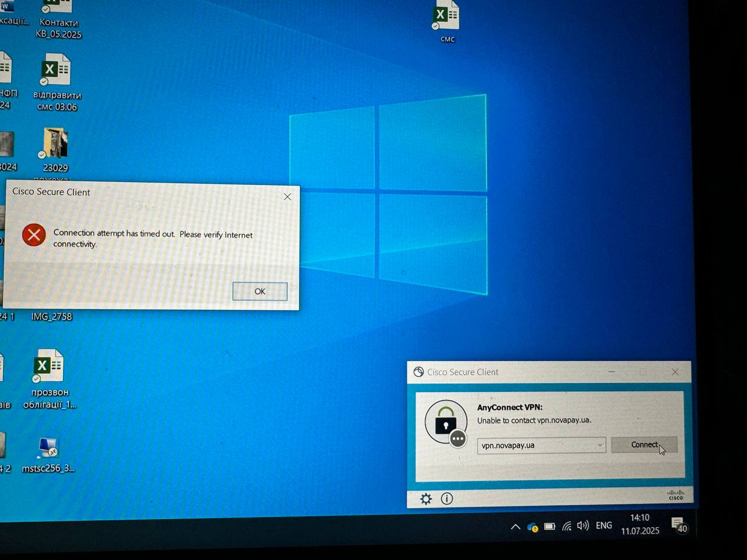The image size is (747, 560).
Task: Click the "AnyConnect VPN:" heading text
Action: point(509,407)
